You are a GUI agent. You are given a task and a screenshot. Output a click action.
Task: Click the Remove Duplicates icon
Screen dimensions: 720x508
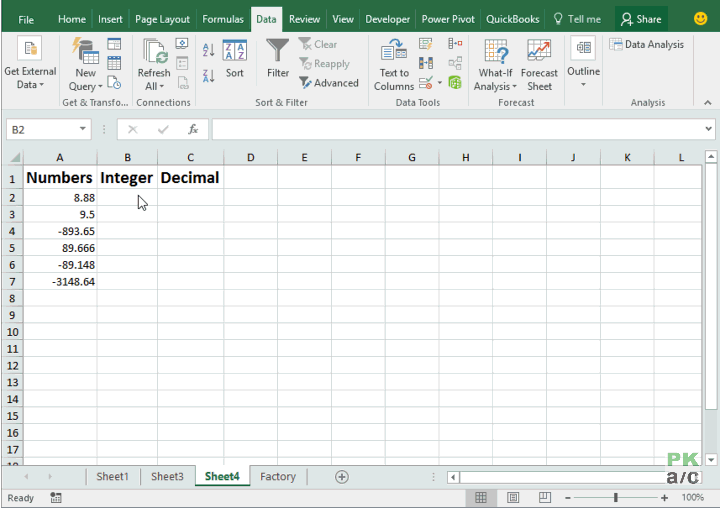coord(426,63)
